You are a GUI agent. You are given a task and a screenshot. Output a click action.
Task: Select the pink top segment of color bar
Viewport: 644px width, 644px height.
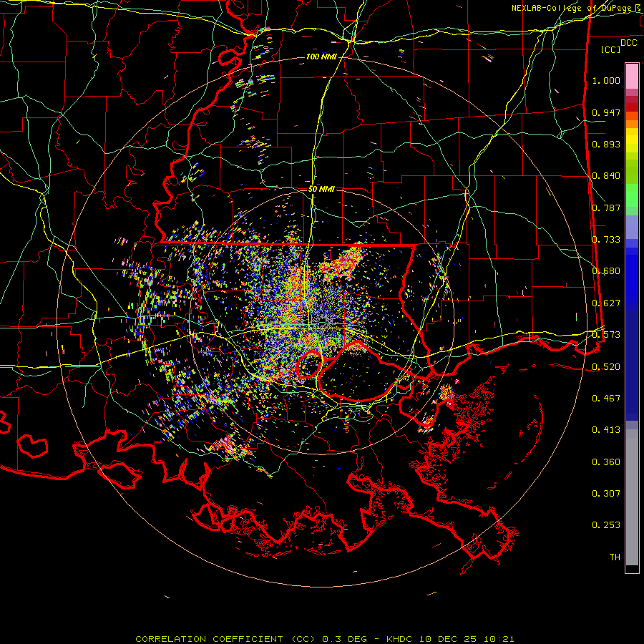(x=632, y=77)
